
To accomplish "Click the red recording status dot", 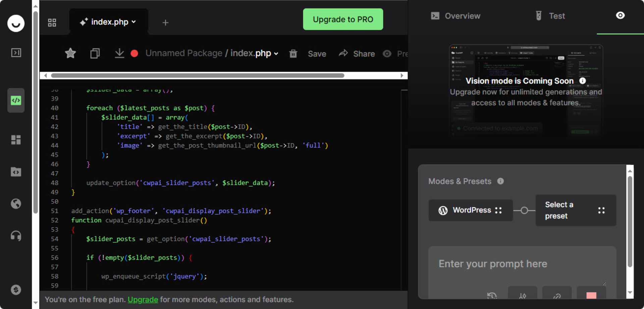I will coord(134,53).
